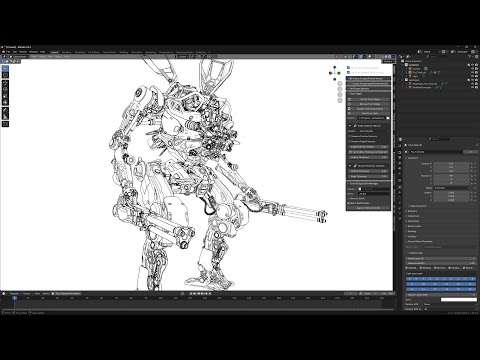This screenshot has width=480, height=360.
Task: Click the viewport navigation axis gizmo
Action: (x=335, y=73)
